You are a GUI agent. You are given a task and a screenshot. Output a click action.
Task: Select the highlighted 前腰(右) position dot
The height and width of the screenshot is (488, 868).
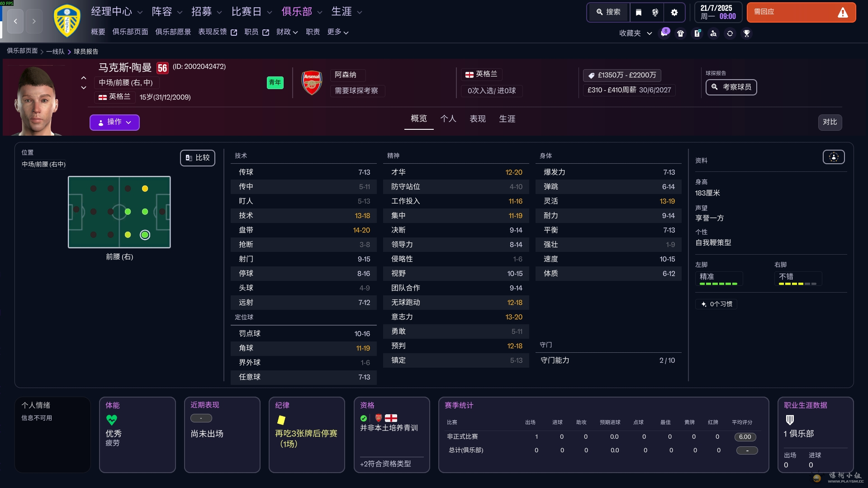point(145,235)
